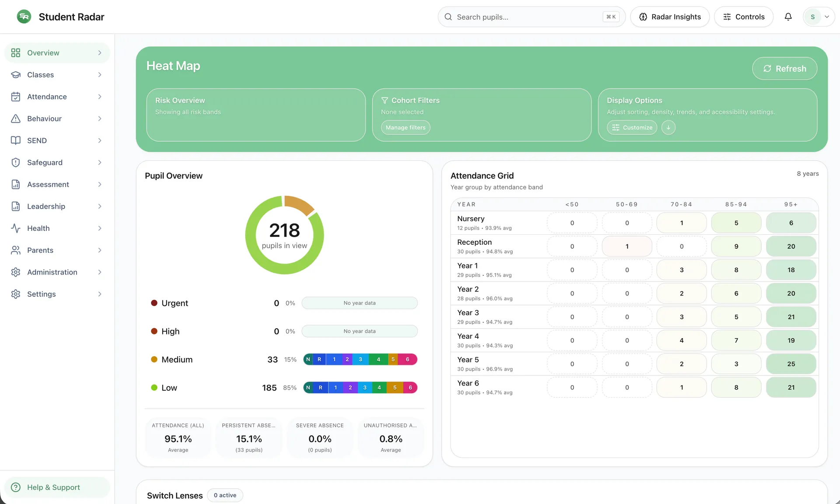Open Radar Insights
Screen dimensions: 840x504
670,17
